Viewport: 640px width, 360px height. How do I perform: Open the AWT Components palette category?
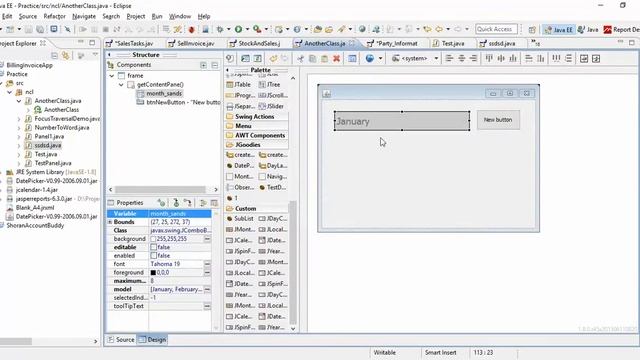(256, 136)
